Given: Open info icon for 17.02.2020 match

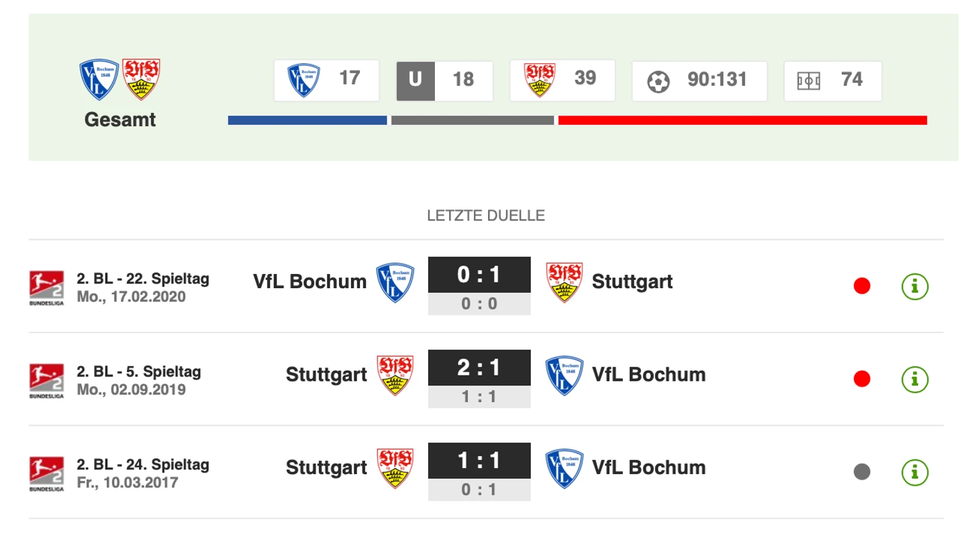Looking at the screenshot, I should point(914,287).
